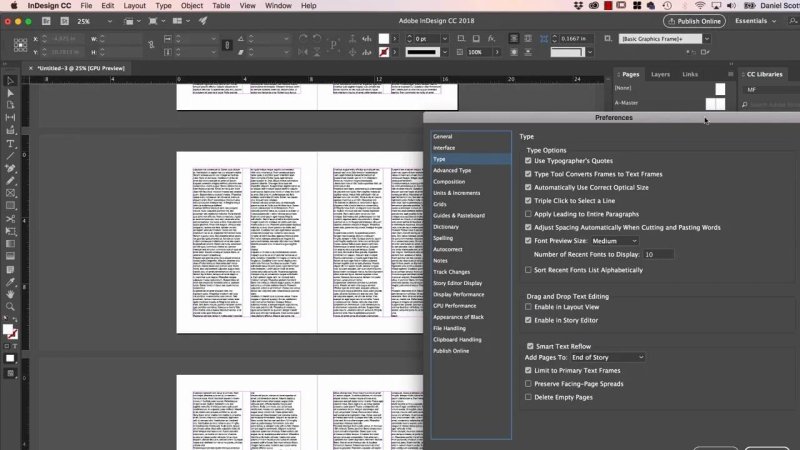This screenshot has width=800, height=450.
Task: Select the Selection tool in the toolbox
Action: pyautogui.click(x=10, y=81)
